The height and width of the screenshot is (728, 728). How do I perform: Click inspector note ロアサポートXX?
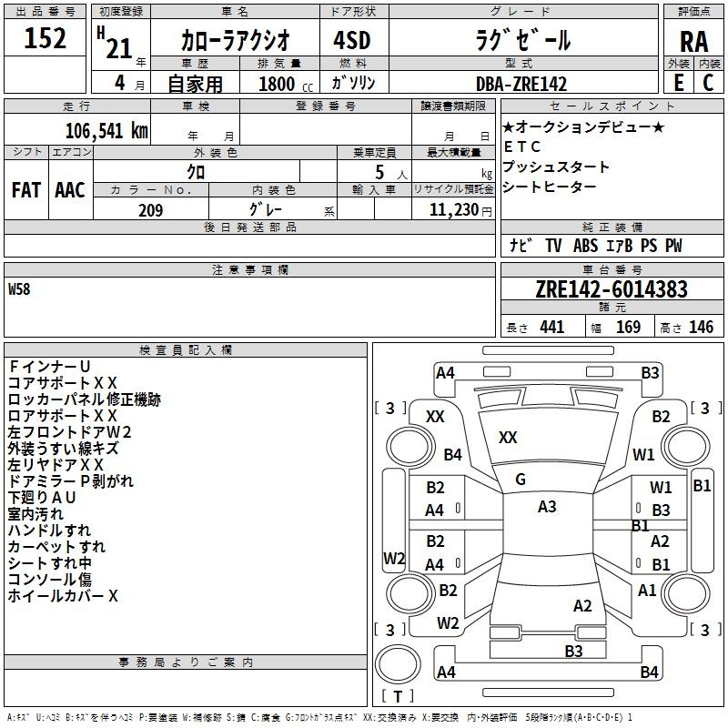click(63, 416)
